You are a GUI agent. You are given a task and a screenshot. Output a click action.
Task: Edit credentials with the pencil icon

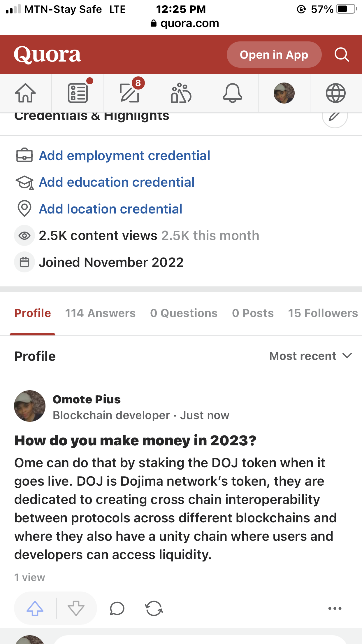coord(335,116)
